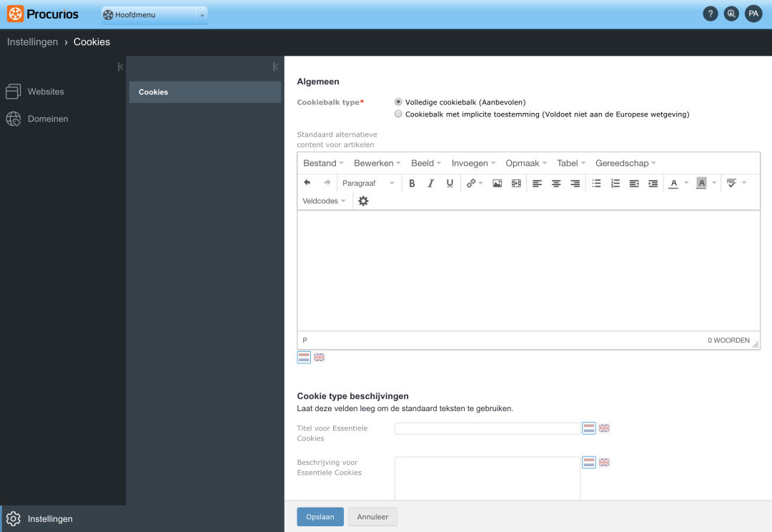Switch editor language to Dutch flag

(304, 357)
